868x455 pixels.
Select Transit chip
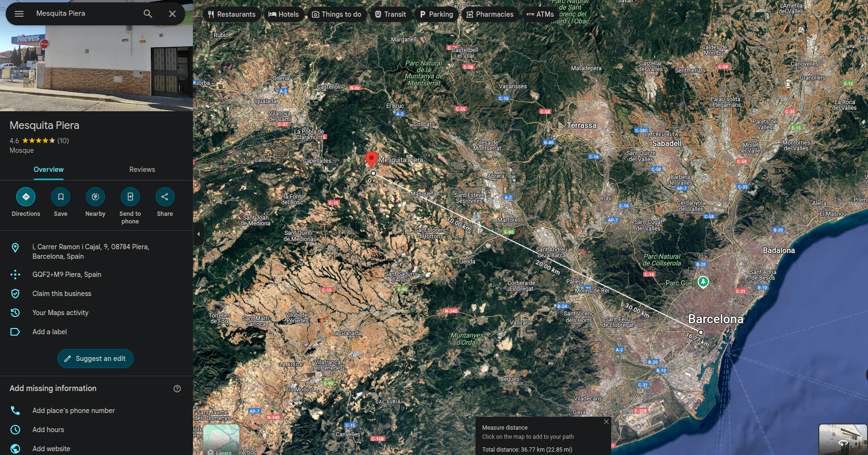tap(391, 14)
